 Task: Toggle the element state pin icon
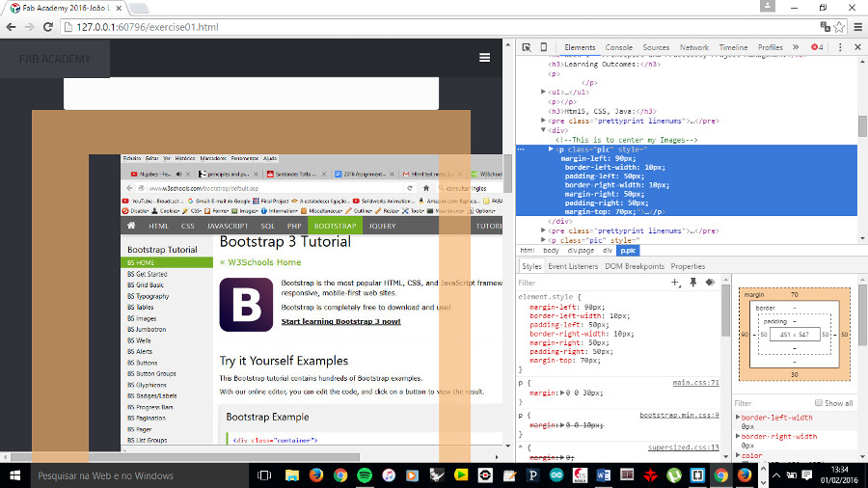692,283
